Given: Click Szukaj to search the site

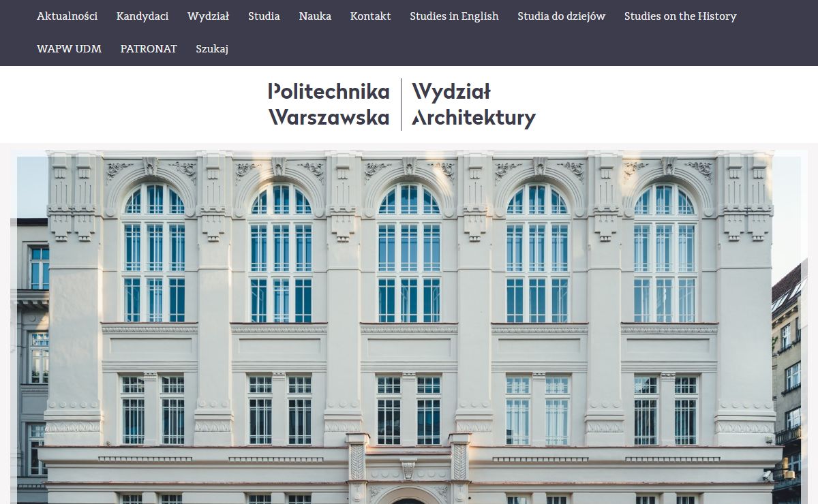Looking at the screenshot, I should coord(212,49).
